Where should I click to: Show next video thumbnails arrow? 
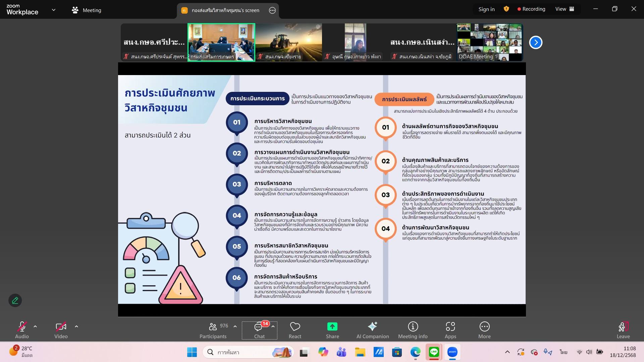coord(536,43)
